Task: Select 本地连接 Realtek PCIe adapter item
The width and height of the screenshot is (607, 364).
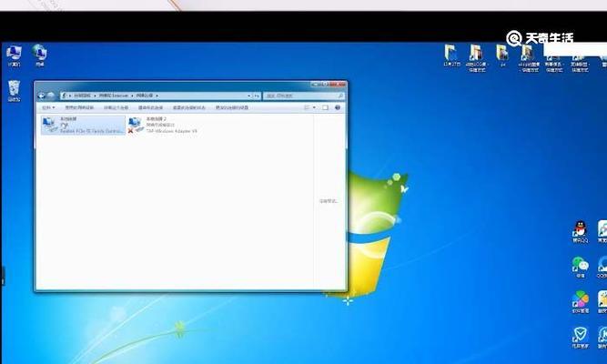Action: point(83,125)
